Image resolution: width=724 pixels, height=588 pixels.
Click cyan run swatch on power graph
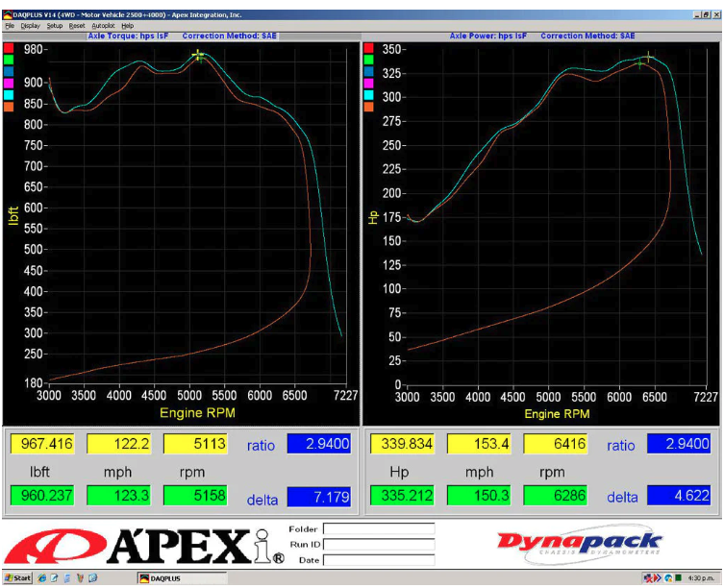(368, 95)
